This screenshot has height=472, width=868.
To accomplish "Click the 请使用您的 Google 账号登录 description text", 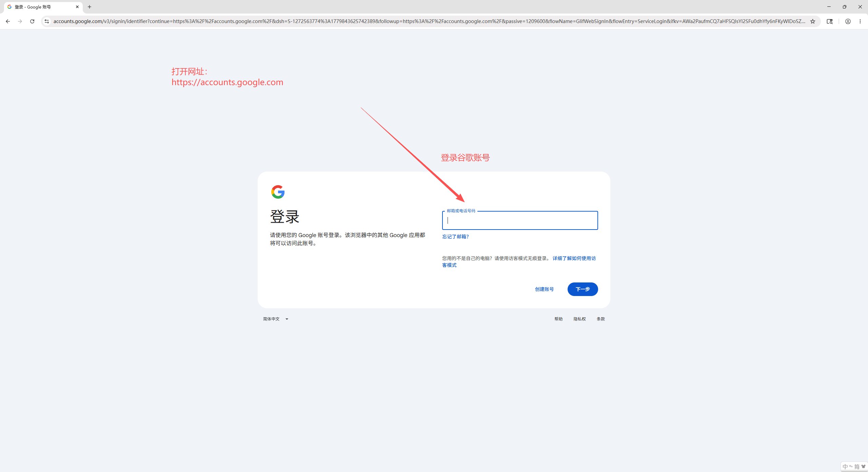I will 348,239.
